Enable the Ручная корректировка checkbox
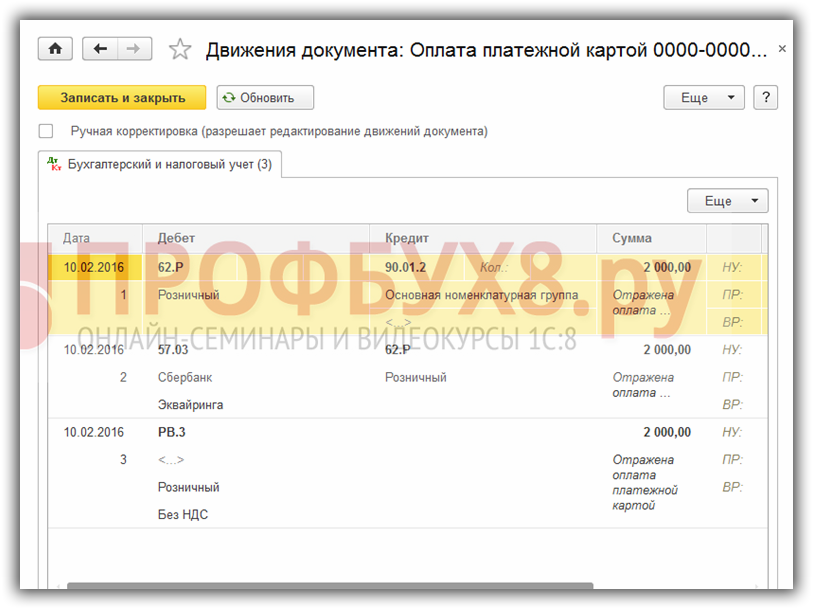This screenshot has width=813, height=609. 46,131
